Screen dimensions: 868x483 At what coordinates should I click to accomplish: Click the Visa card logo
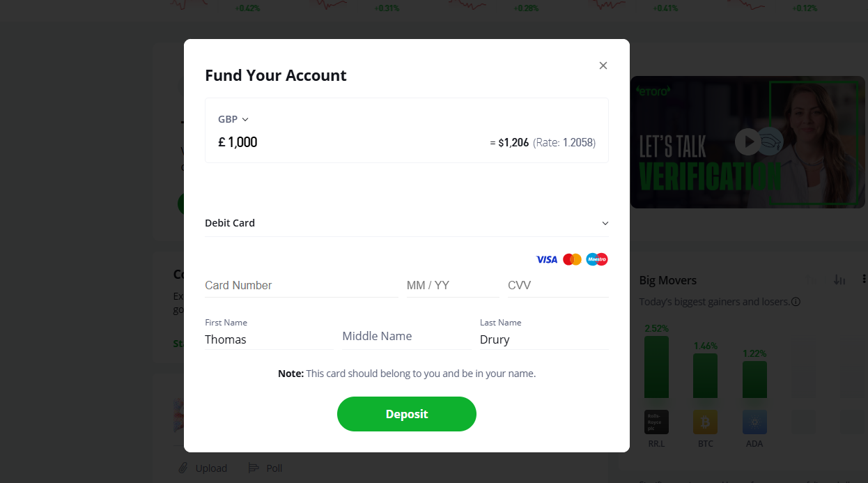point(547,259)
